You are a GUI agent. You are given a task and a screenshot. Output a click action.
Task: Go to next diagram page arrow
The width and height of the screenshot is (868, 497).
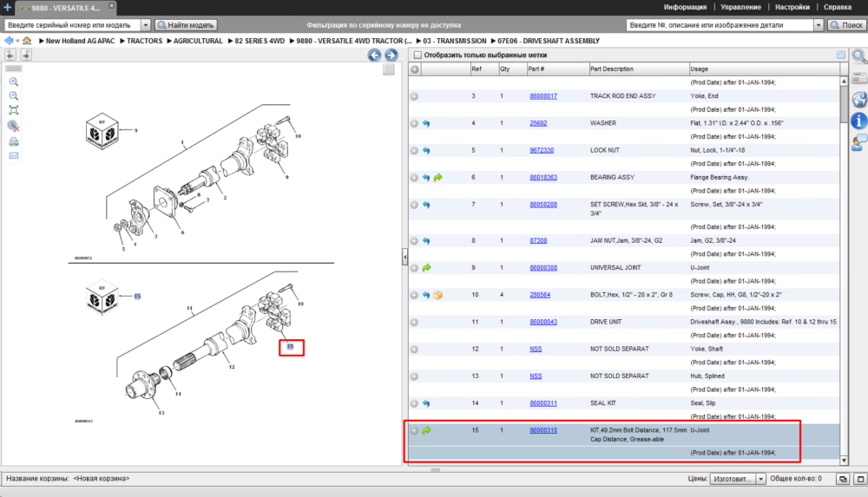click(x=391, y=55)
